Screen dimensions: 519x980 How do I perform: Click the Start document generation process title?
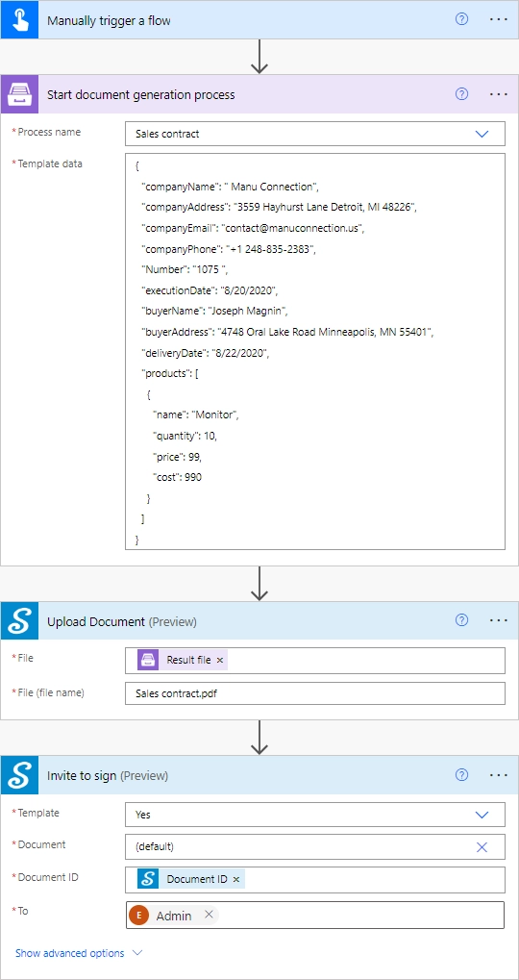141,95
